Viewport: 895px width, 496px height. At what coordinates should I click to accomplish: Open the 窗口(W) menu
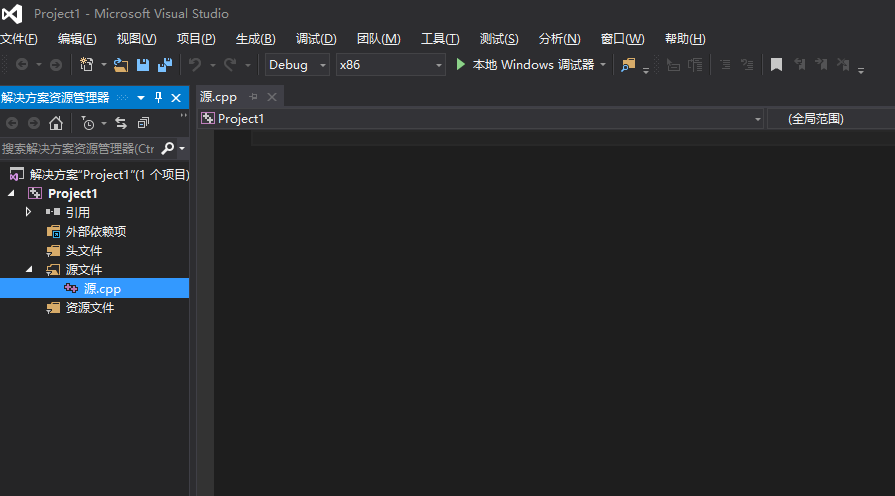[623, 39]
